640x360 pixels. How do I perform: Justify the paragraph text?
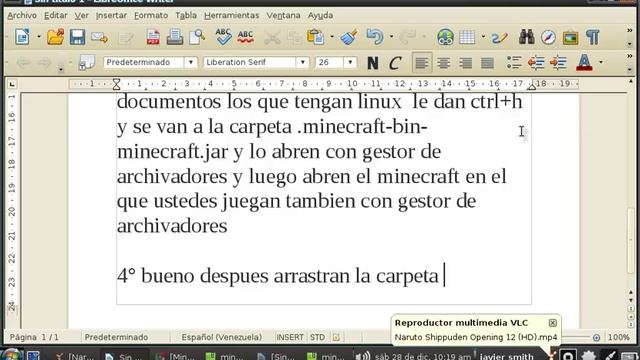[x=487, y=63]
